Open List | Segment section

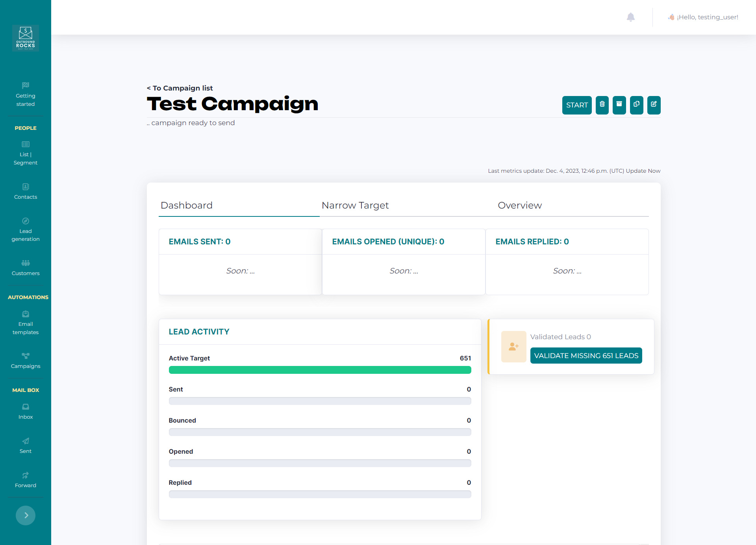25,153
